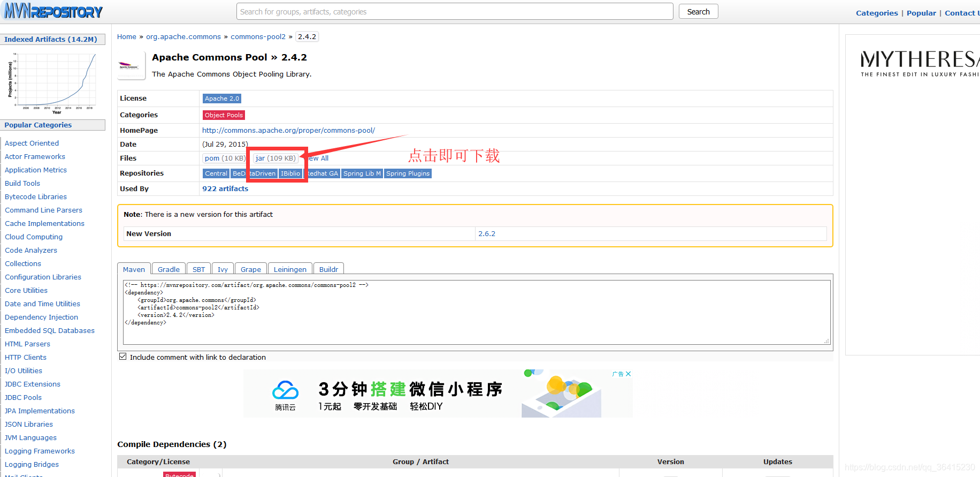Image resolution: width=980 pixels, height=477 pixels.
Task: Click the Apache 2.0 license tag
Action: pos(222,99)
